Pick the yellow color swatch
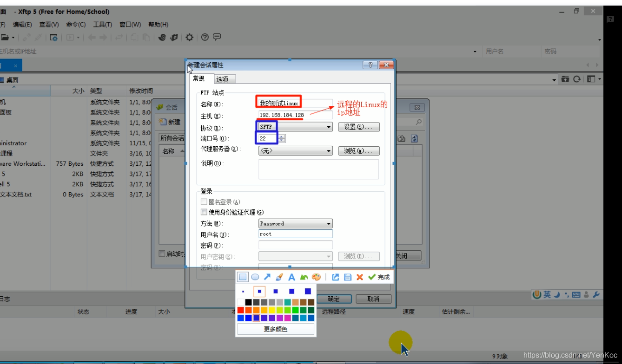Viewport: 622px width, 364px height. click(272, 310)
